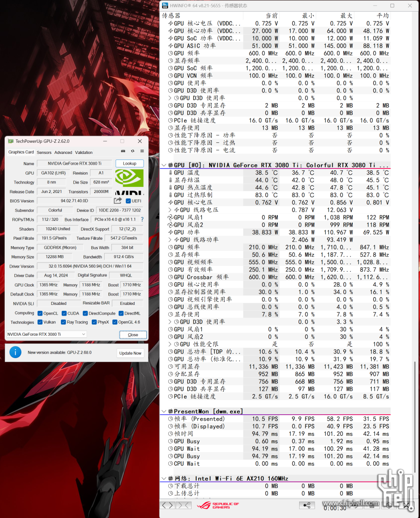Click the HWiNFO network share icon
The width and height of the screenshot is (420, 518).
pyautogui.click(x=306, y=505)
